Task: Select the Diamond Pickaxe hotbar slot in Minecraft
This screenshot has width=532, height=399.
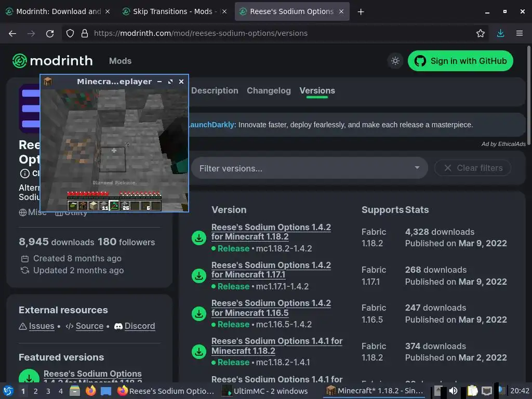Action: pos(114,206)
